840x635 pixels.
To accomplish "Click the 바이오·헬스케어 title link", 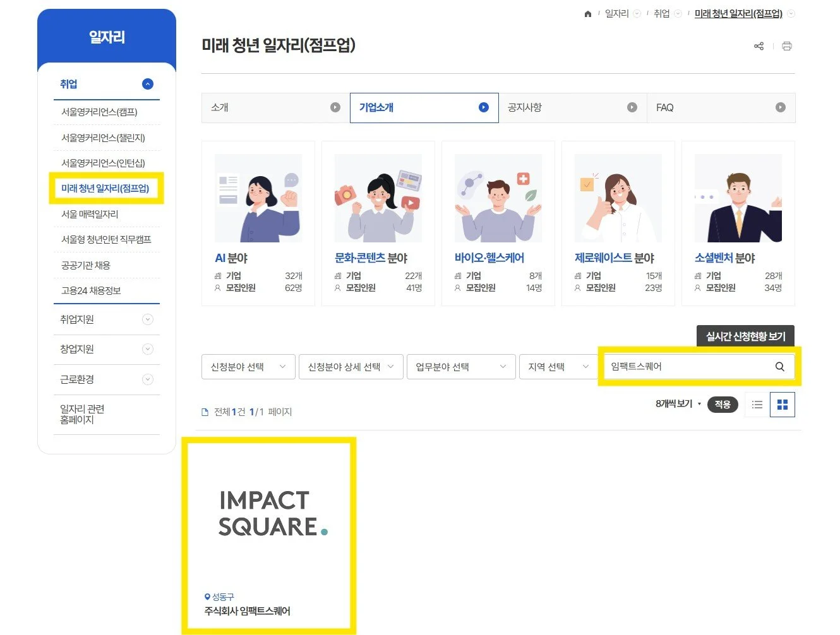I will [489, 258].
